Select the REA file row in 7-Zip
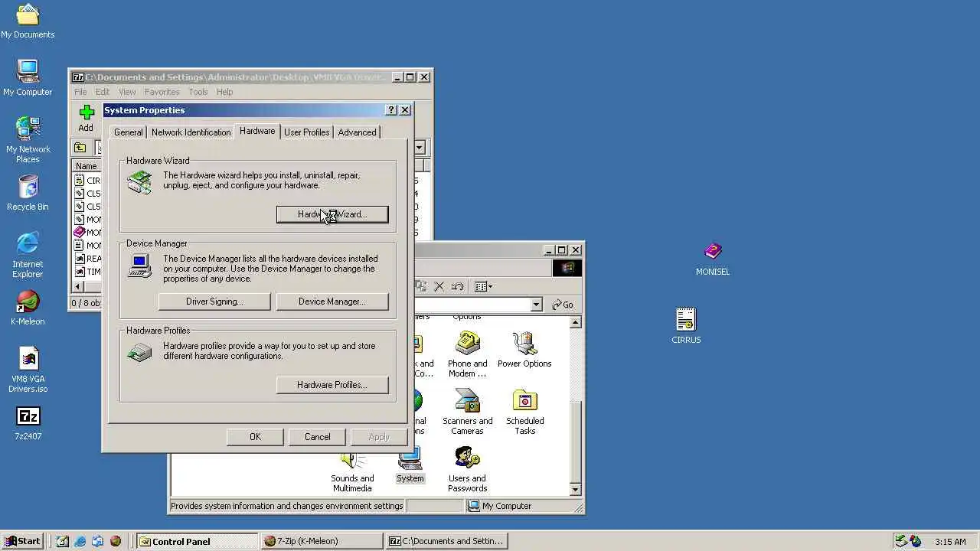This screenshot has width=980, height=551. point(87,259)
